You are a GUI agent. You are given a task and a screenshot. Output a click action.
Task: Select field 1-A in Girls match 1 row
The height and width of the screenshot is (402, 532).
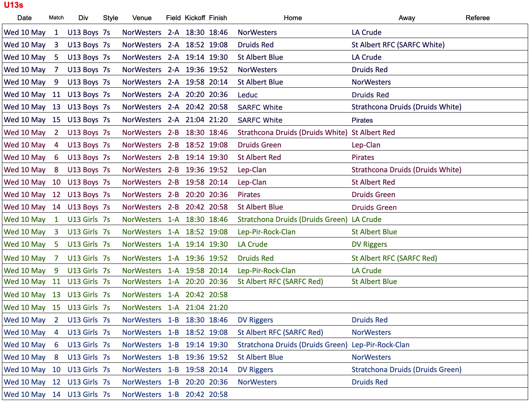[173, 220]
